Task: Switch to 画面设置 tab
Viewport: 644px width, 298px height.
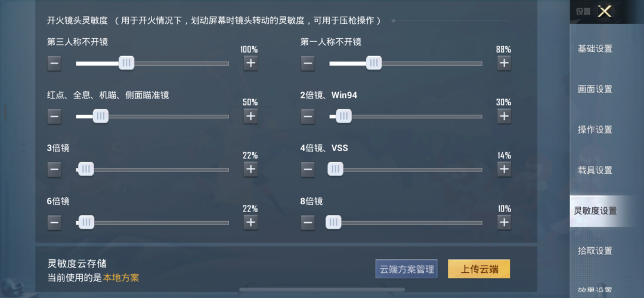Action: [x=595, y=89]
